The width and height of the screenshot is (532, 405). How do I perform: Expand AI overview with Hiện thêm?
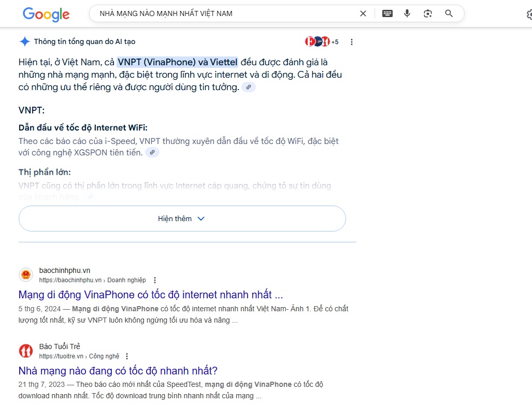(182, 219)
